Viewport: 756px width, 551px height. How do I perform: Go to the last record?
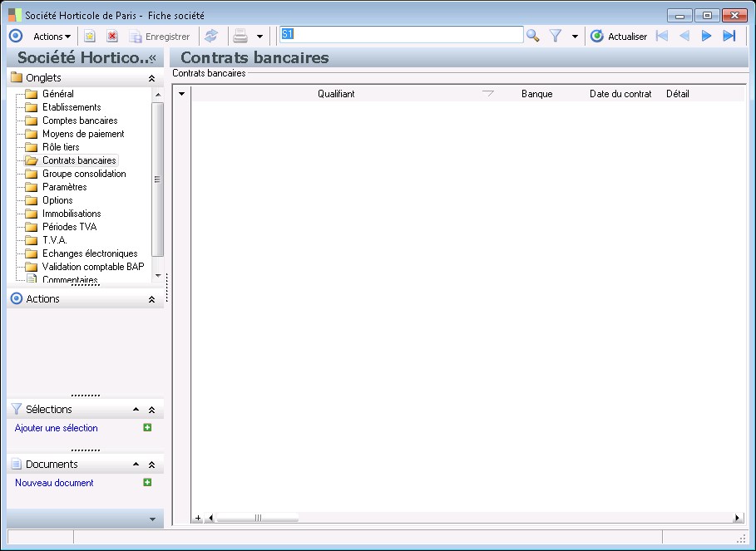(729, 36)
